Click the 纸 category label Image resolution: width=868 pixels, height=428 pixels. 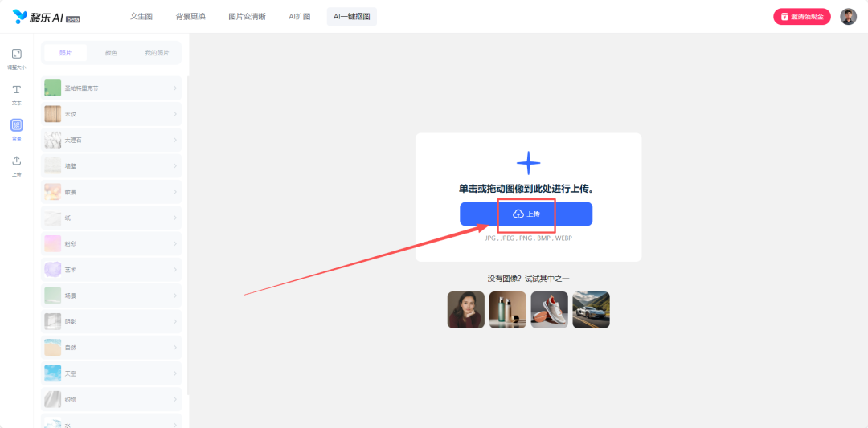point(68,218)
